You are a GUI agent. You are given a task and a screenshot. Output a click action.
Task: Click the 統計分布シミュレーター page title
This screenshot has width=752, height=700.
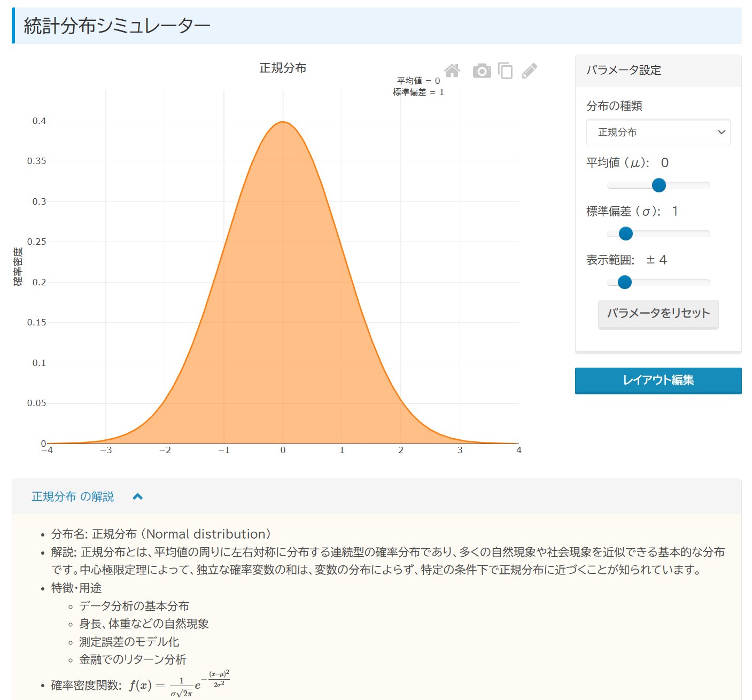pyautogui.click(x=117, y=26)
